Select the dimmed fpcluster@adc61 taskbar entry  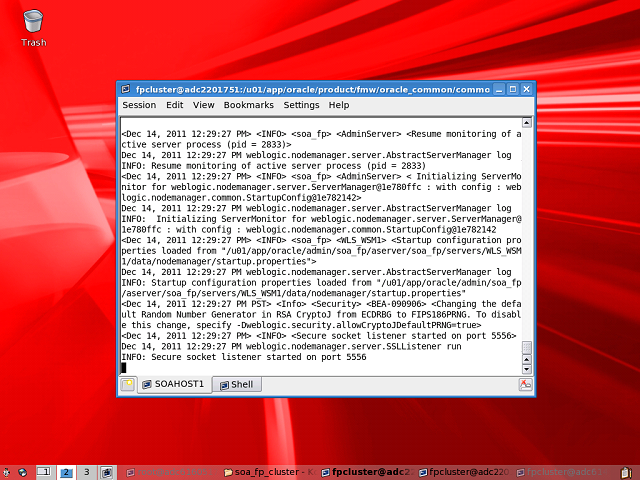[562, 472]
